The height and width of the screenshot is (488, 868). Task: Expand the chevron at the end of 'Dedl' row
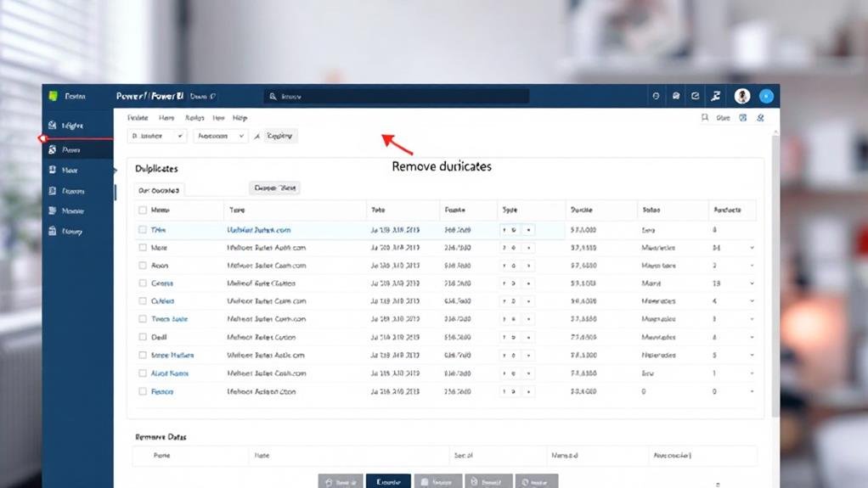(752, 337)
